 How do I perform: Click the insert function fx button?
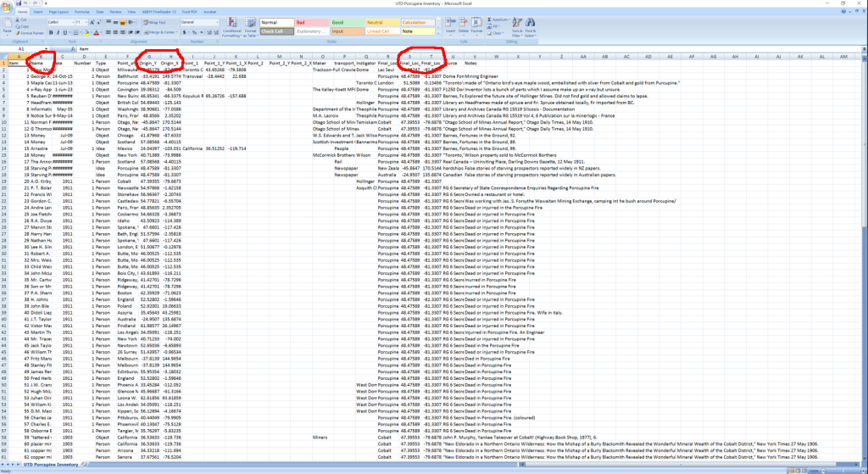coord(73,49)
